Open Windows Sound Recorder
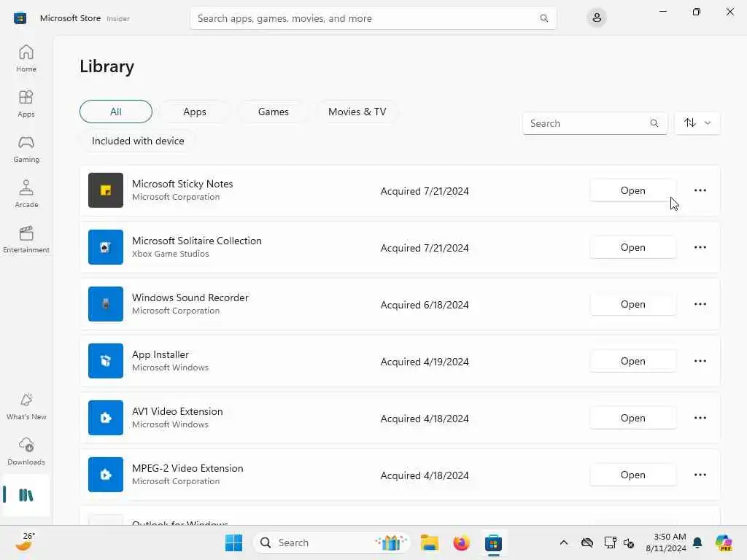 tap(632, 304)
